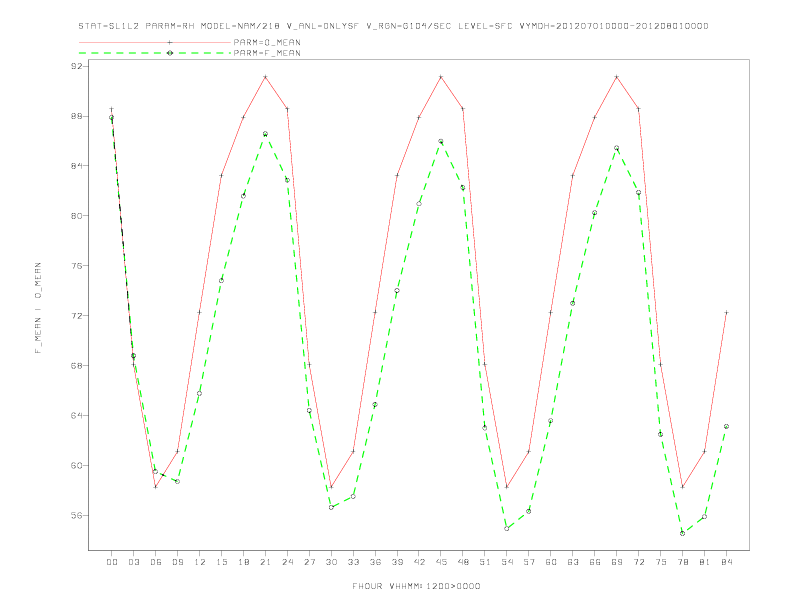Click the red O_MEAN peak marker at hour 21
The width and height of the screenshot is (792, 612).
tap(265, 77)
